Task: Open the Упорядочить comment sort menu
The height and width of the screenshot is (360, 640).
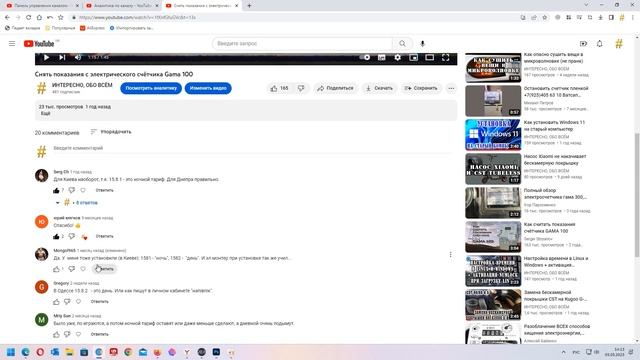Action: click(x=111, y=132)
